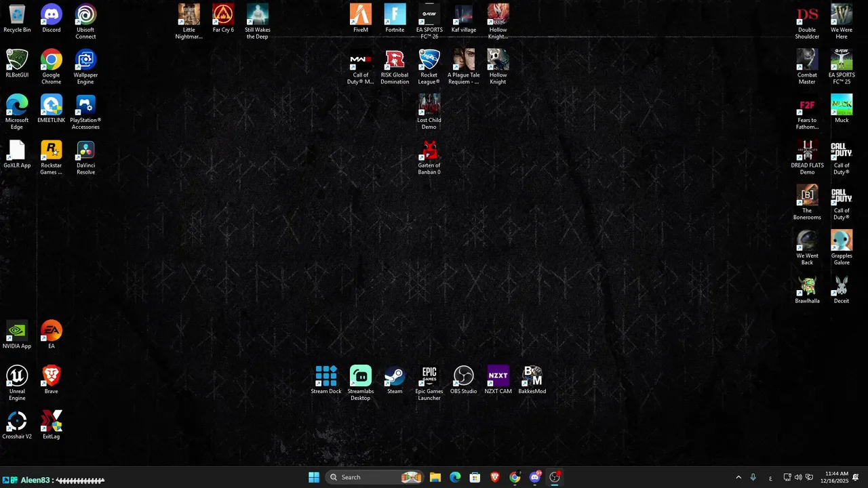The height and width of the screenshot is (488, 868).
Task: Open the Recycle Bin desktop icon
Action: [17, 18]
